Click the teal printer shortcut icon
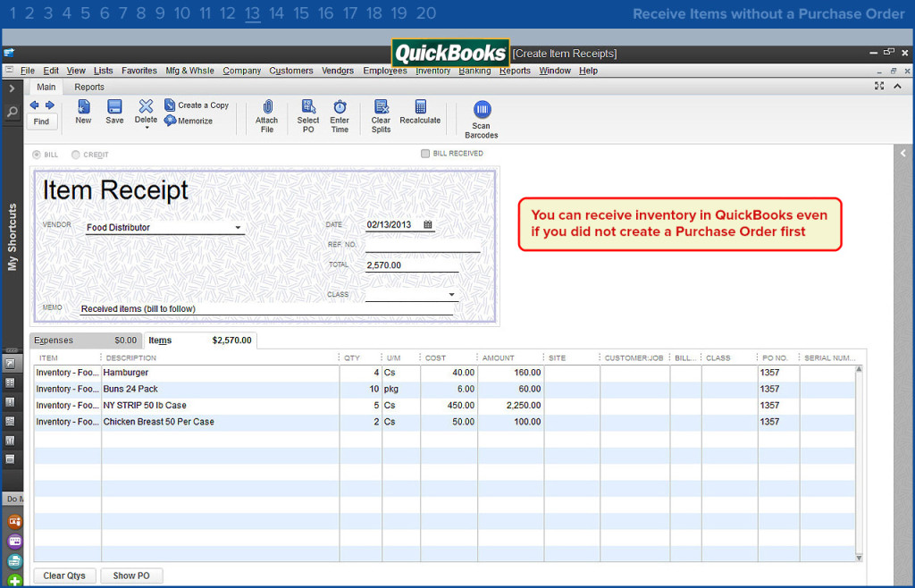The image size is (915, 588). [14, 562]
